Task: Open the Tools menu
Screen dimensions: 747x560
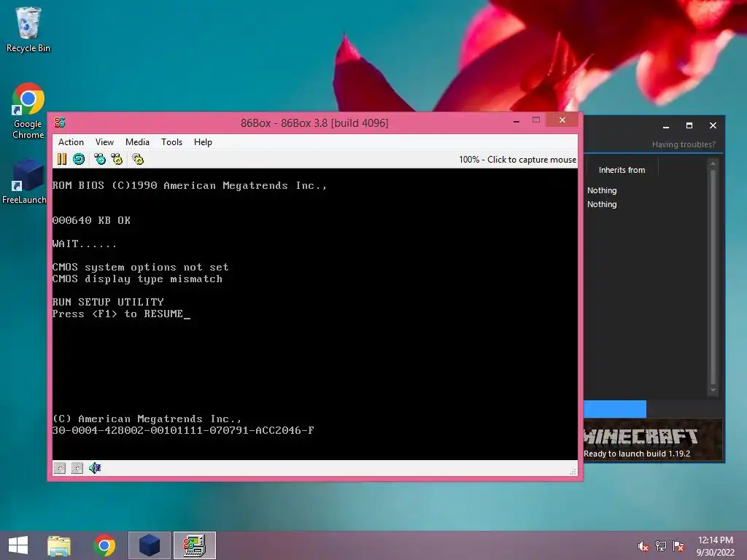Action: [171, 142]
